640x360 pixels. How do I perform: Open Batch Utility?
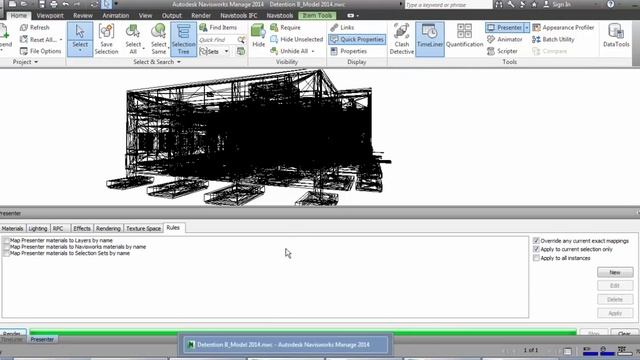click(553, 39)
